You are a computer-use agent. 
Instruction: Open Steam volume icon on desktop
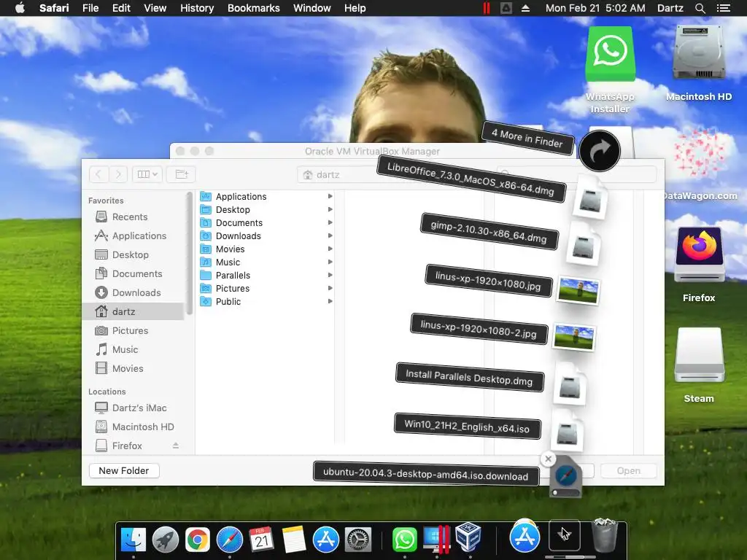click(699, 355)
